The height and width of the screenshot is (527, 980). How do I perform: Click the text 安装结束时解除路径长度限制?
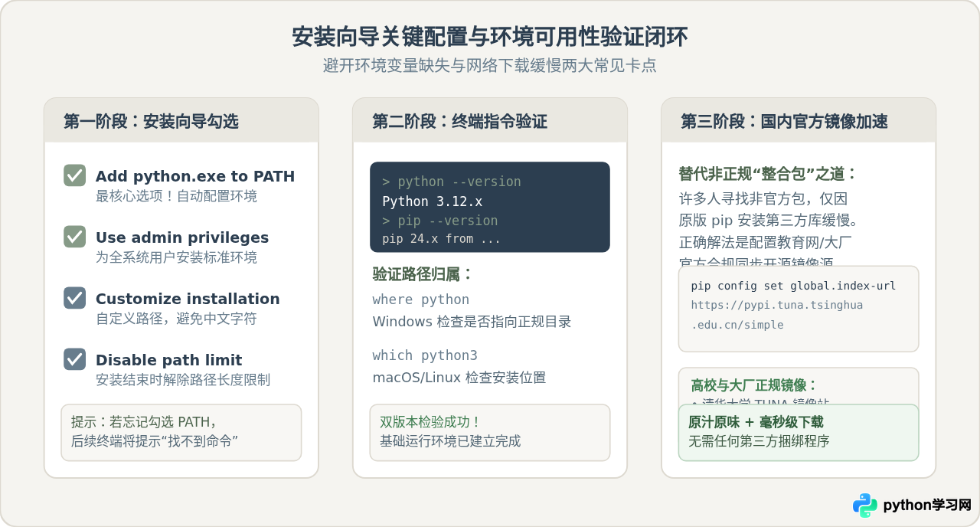click(x=183, y=380)
